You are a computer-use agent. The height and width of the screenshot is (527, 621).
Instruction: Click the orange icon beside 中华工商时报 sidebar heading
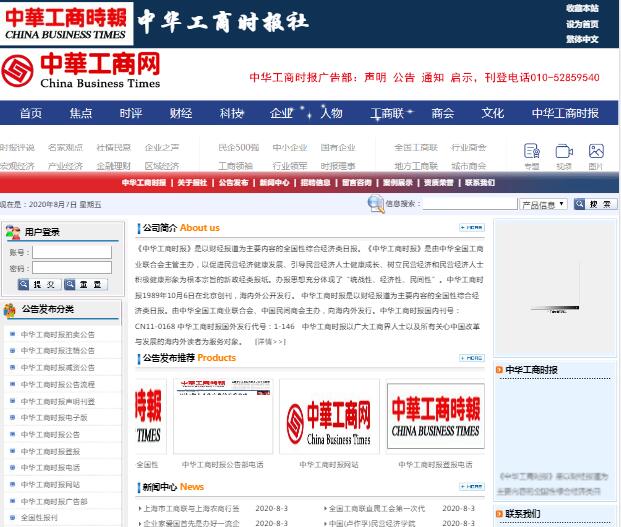click(x=499, y=370)
